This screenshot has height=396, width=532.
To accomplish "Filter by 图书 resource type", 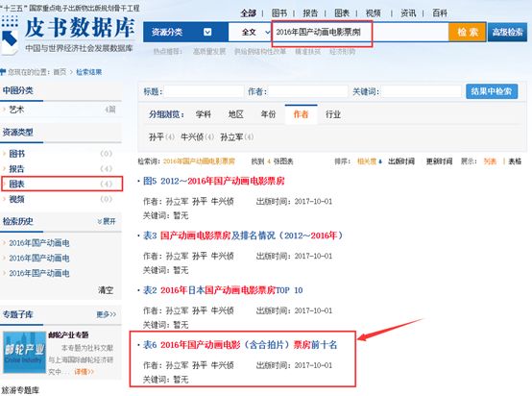I will [x=17, y=154].
